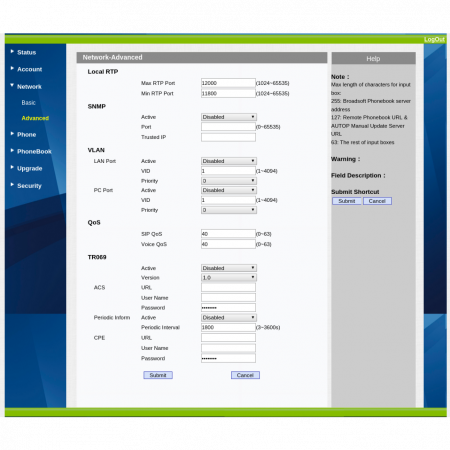Open Periodic Inform Active dropdown
Image resolution: width=450 pixels, height=450 pixels.
click(x=229, y=317)
